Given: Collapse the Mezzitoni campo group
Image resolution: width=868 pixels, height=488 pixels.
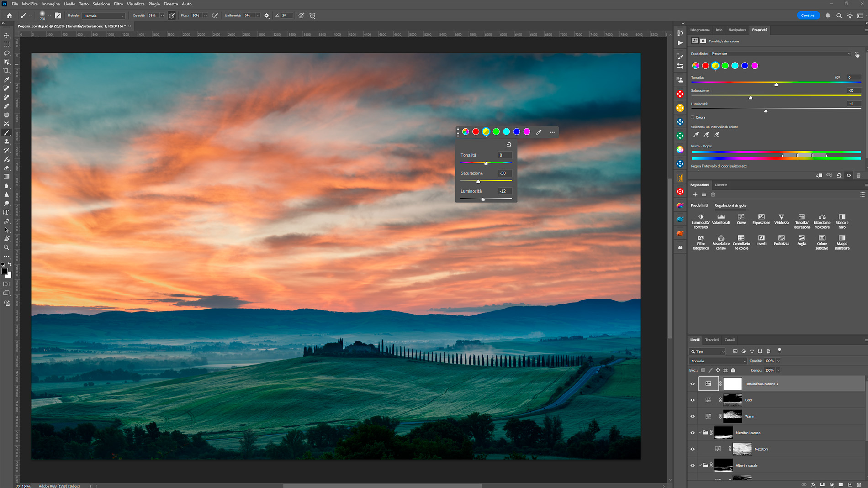Looking at the screenshot, I should 700,433.
